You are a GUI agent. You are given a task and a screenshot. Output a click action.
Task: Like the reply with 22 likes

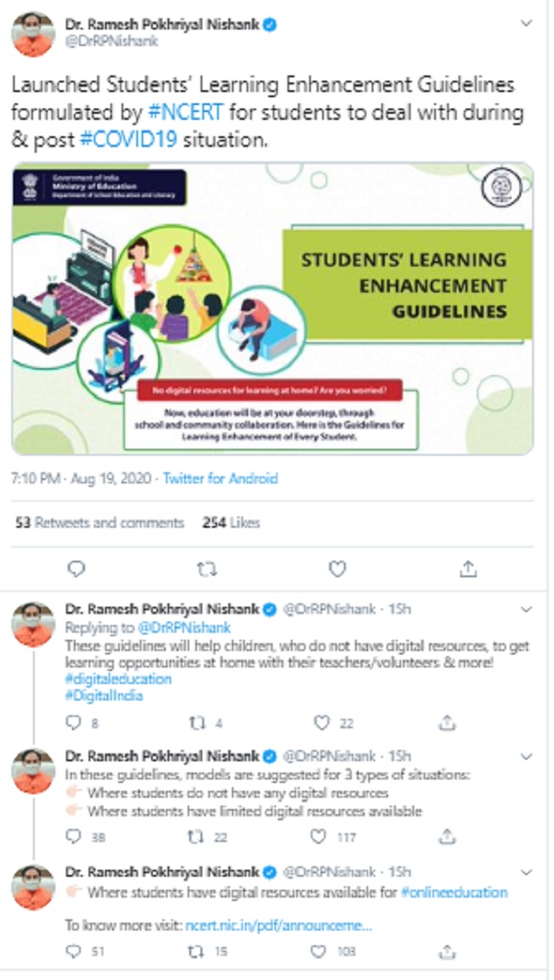coord(321,723)
